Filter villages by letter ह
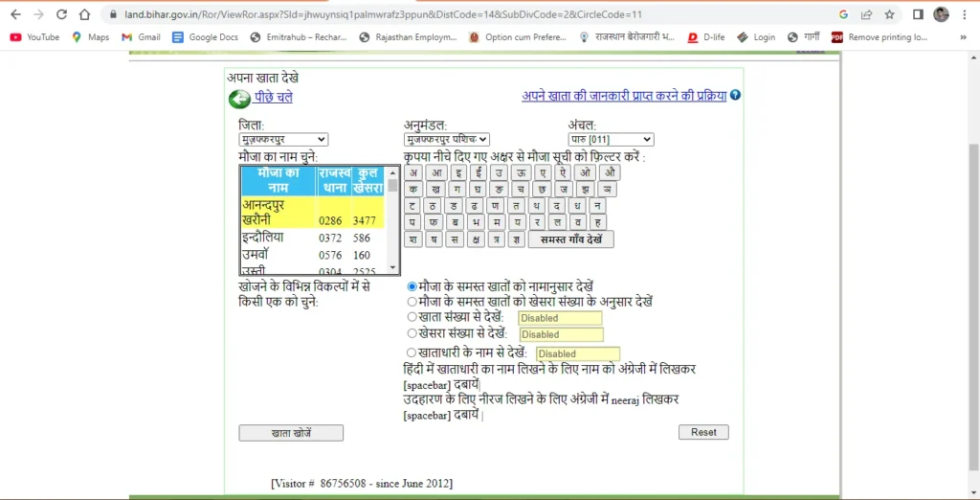This screenshot has width=980, height=500. (598, 222)
